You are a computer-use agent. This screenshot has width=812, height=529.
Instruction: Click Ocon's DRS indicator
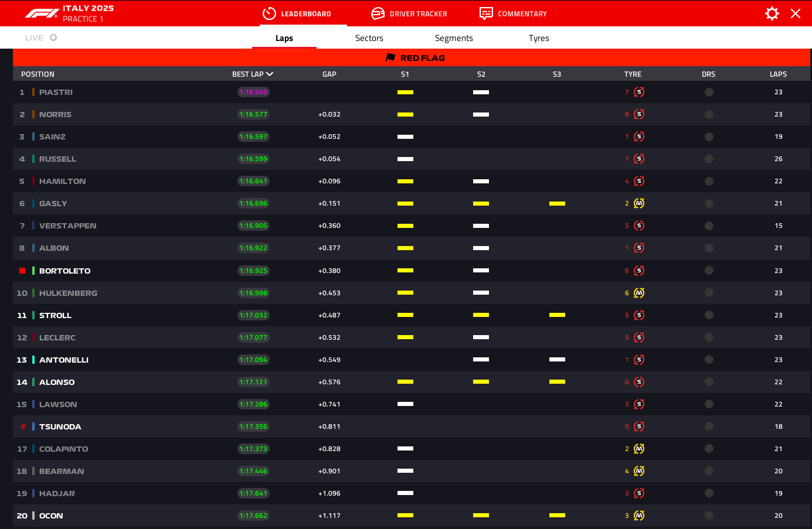pos(709,516)
